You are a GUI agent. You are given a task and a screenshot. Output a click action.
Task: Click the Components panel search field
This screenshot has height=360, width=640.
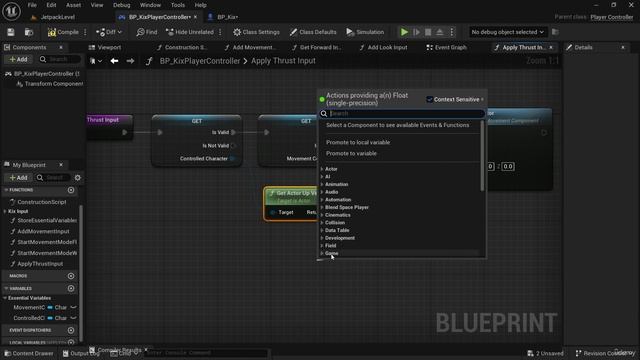pyautogui.click(x=60, y=59)
